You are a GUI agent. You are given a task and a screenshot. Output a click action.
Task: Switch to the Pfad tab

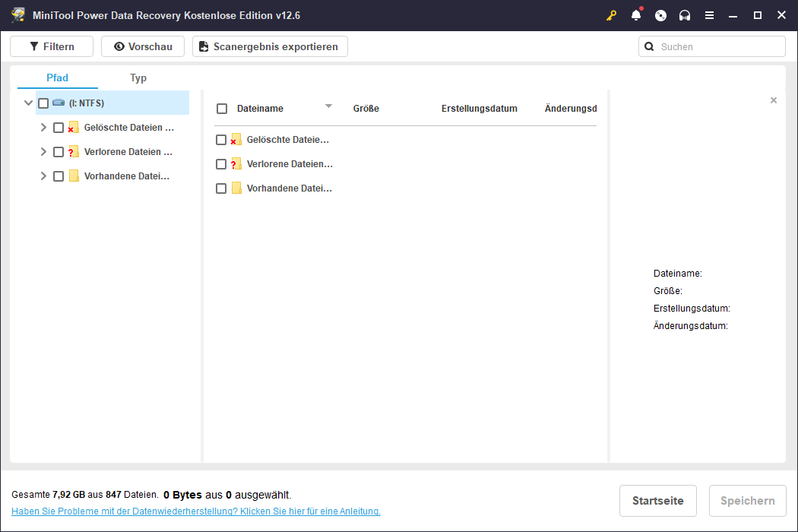click(x=57, y=78)
